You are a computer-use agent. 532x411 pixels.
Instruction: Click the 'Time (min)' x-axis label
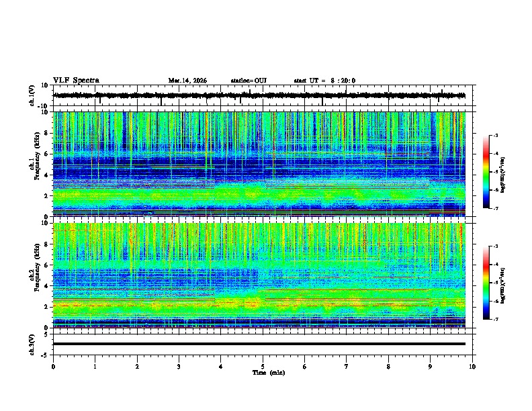point(269,373)
